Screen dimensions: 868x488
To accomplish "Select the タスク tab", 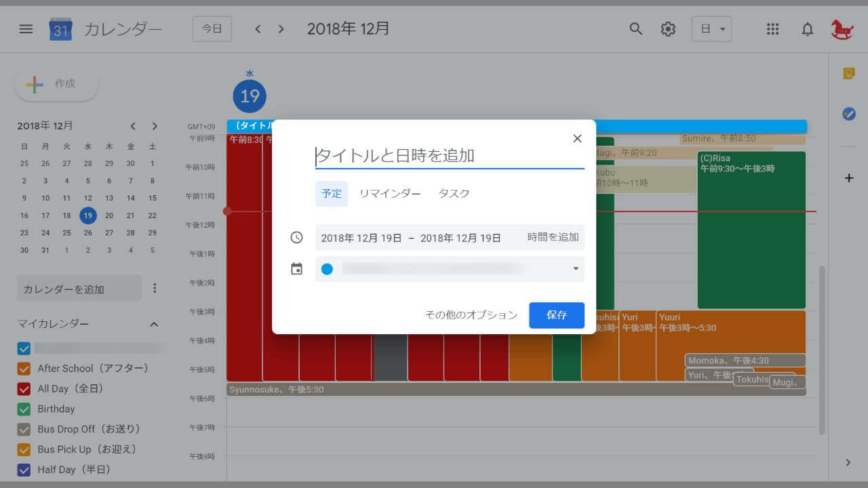I will [454, 194].
